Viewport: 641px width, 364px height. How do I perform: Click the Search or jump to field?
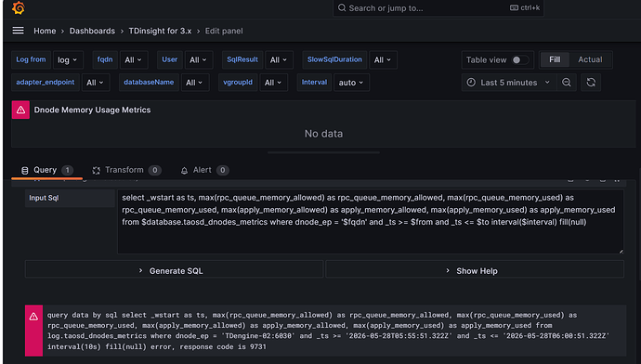click(438, 7)
